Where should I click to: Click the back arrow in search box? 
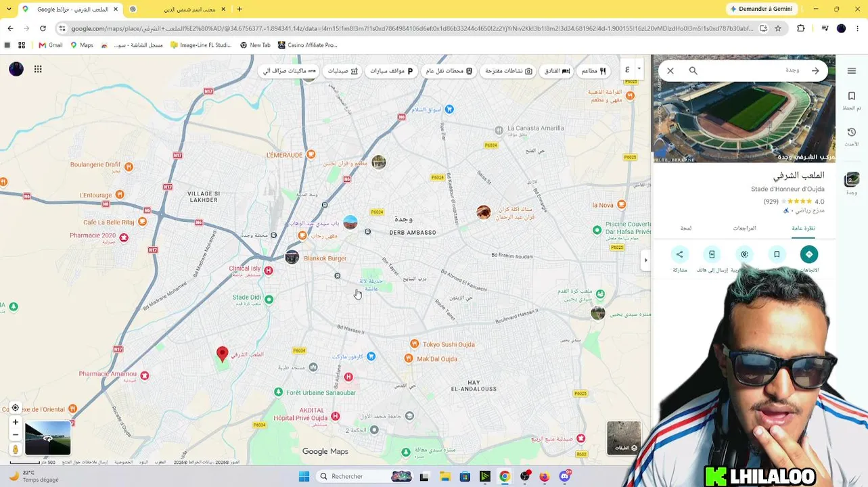[x=815, y=70]
